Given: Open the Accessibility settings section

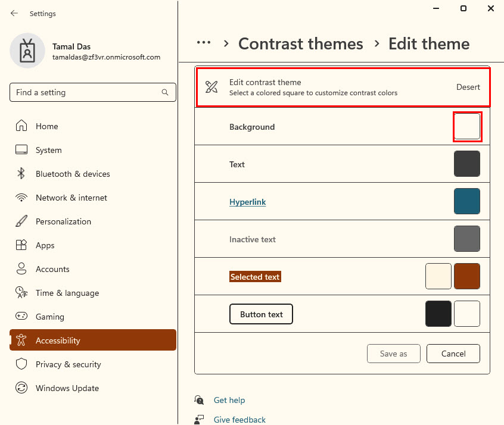Looking at the screenshot, I should (93, 340).
